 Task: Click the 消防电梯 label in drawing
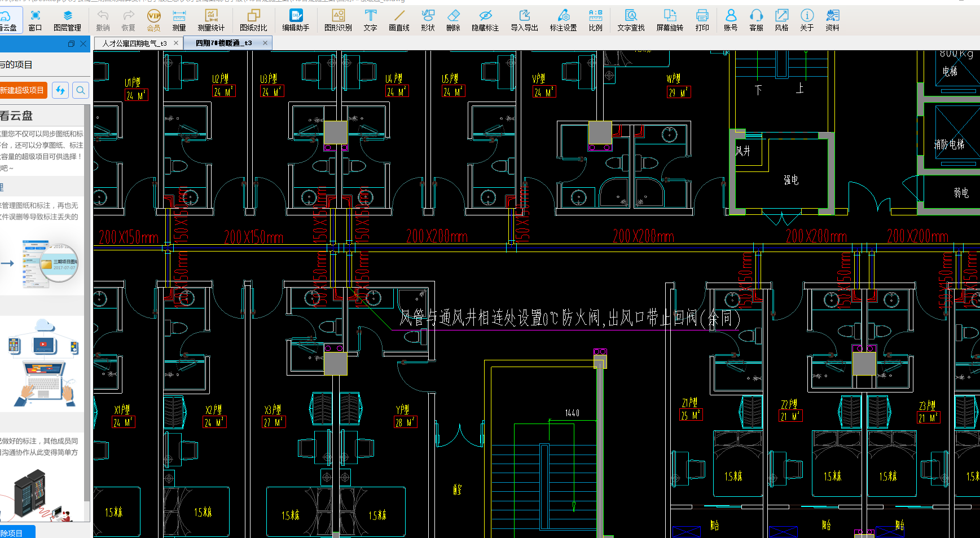pos(949,144)
